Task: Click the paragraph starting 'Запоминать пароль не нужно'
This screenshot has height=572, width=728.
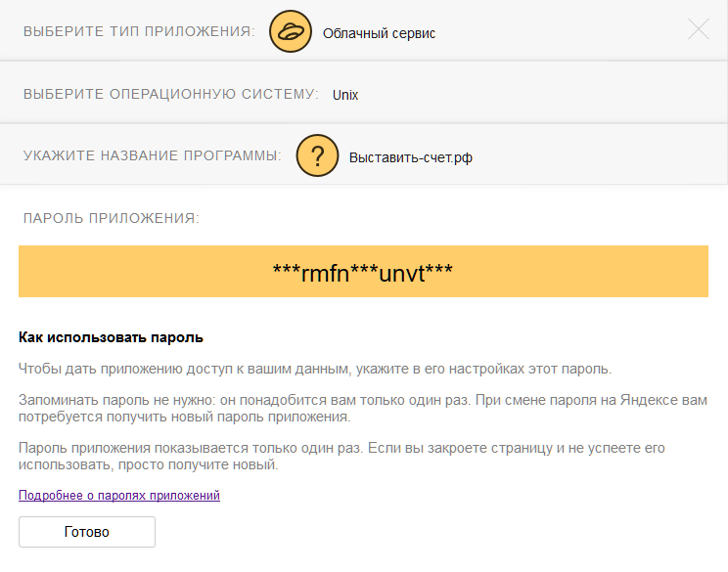Action: click(362, 410)
